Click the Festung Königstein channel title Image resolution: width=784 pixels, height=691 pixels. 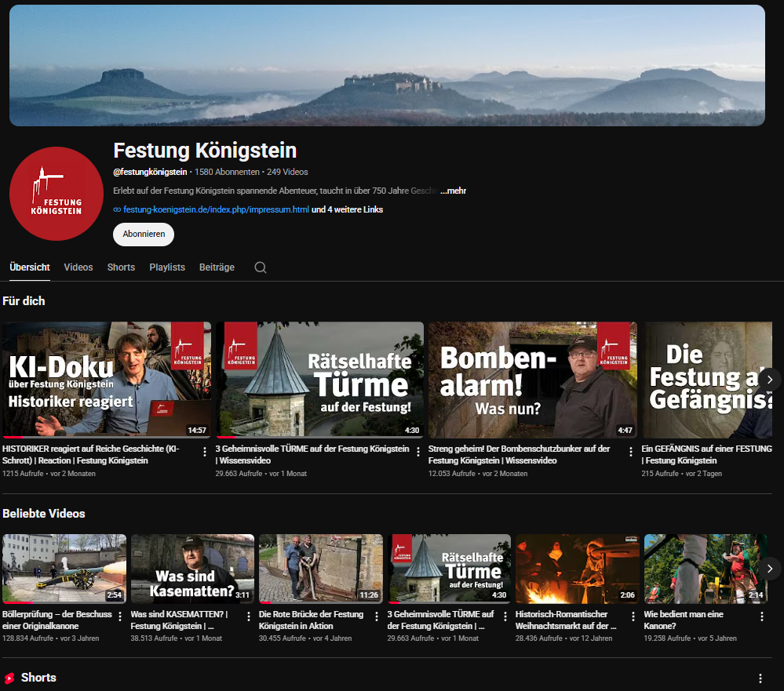coord(205,151)
